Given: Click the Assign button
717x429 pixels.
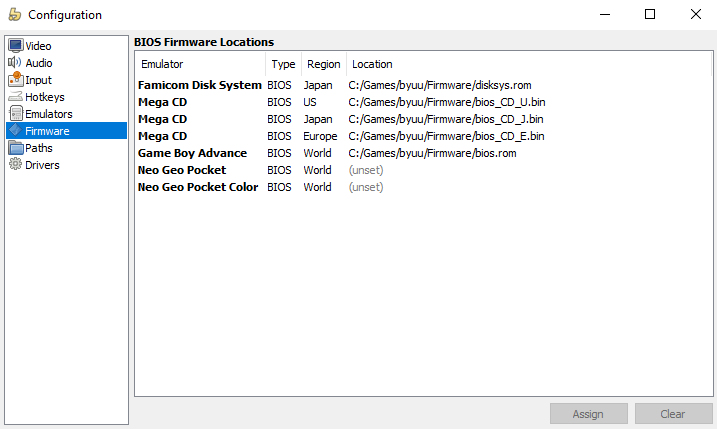Looking at the screenshot, I should (x=589, y=414).
